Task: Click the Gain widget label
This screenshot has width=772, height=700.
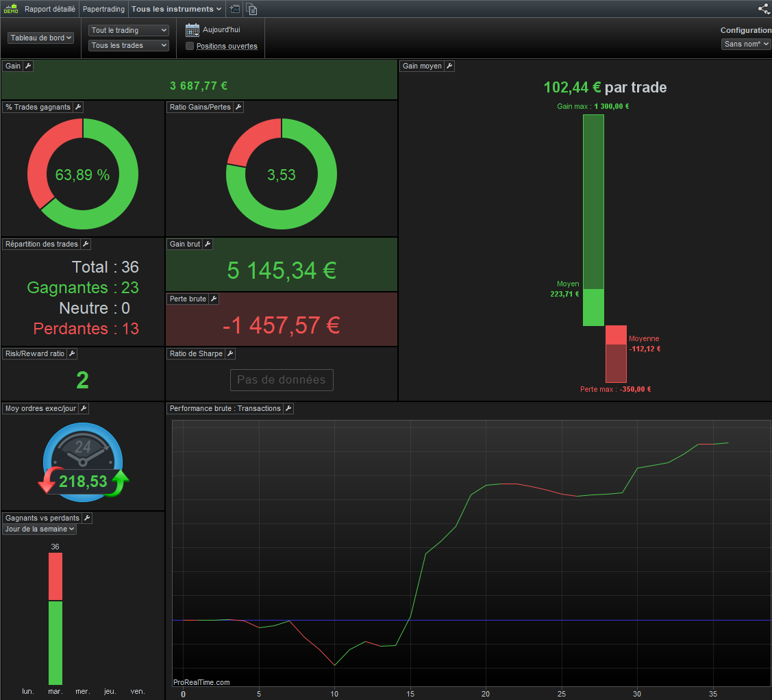Action: point(13,66)
